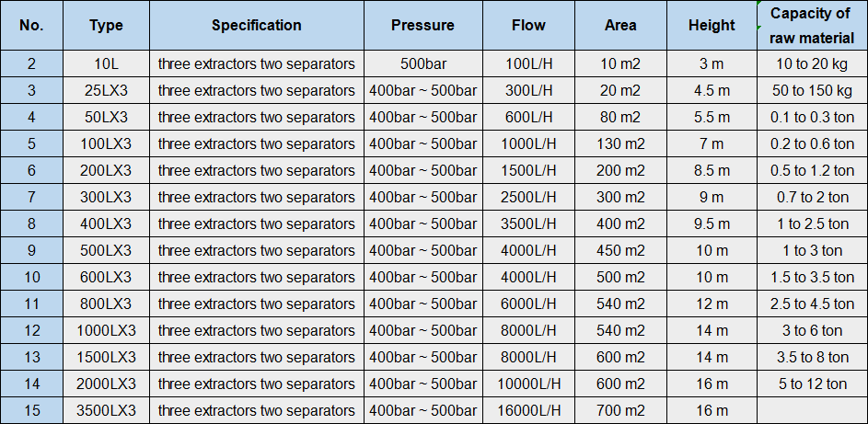Screen dimensions: 868x424
Task: Click the 100L/H flow cell
Action: pos(529,64)
